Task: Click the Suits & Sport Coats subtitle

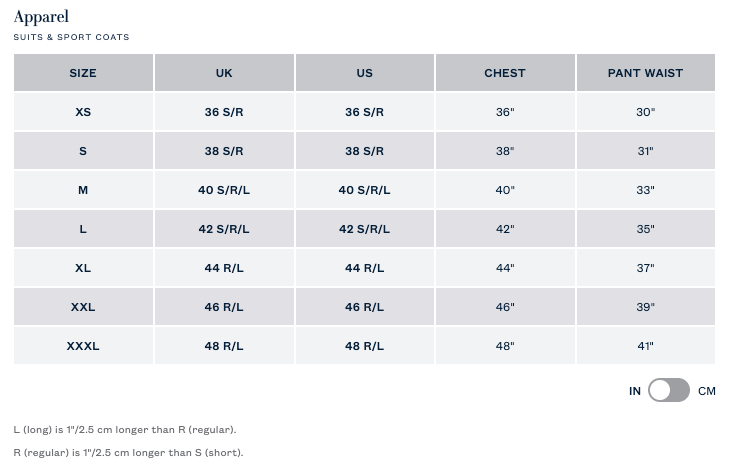Action: tap(71, 37)
